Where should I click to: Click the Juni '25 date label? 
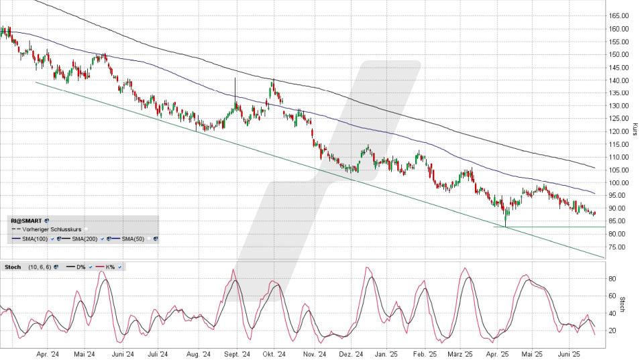coord(570,354)
